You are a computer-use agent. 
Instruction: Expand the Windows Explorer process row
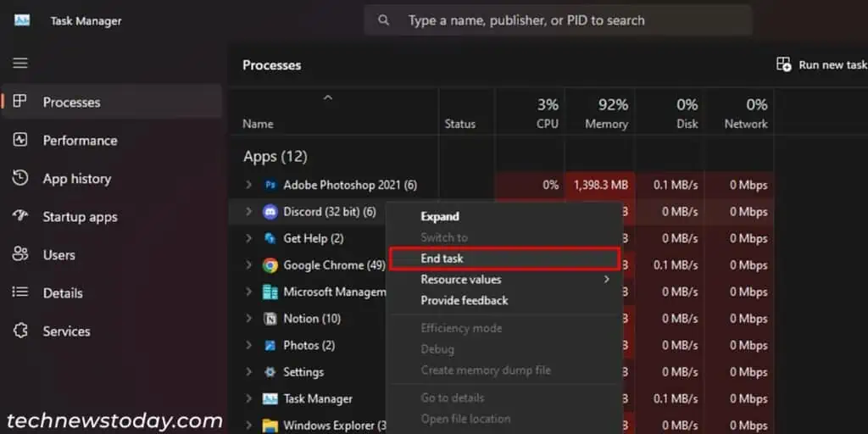pyautogui.click(x=248, y=426)
